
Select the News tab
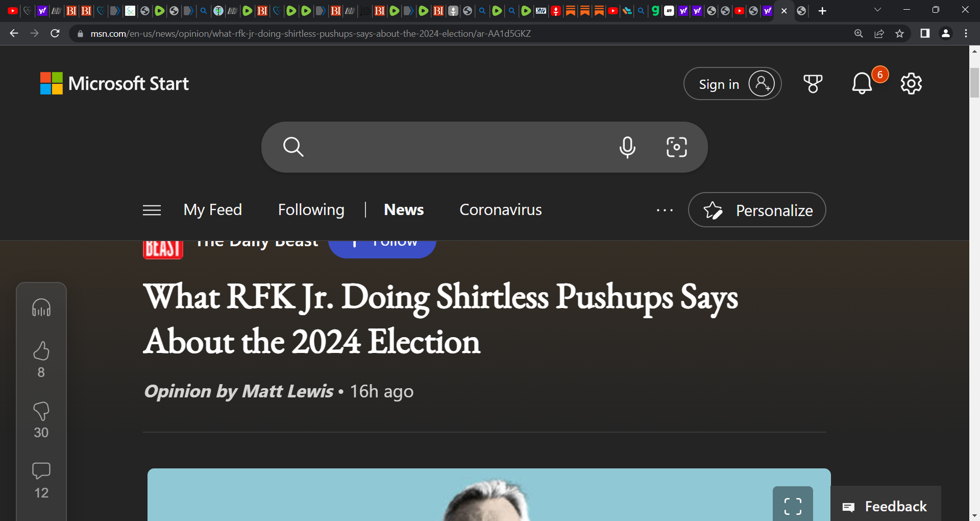(404, 210)
